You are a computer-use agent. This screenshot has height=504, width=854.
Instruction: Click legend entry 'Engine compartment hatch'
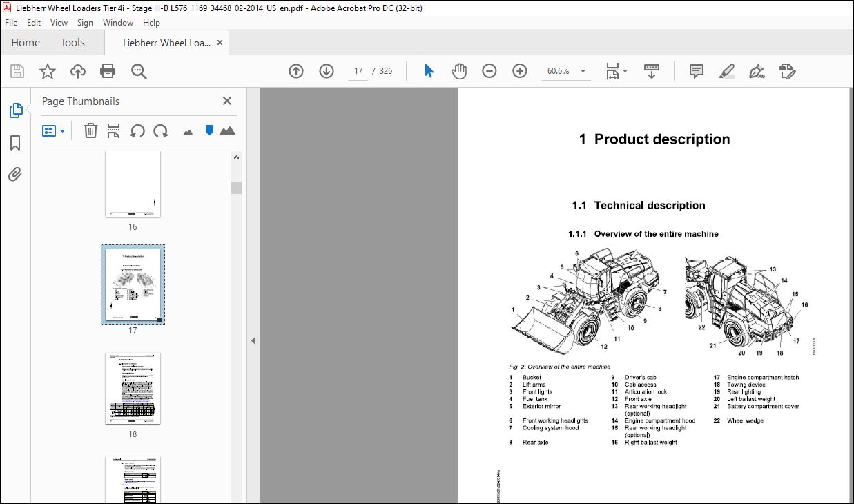(x=763, y=378)
